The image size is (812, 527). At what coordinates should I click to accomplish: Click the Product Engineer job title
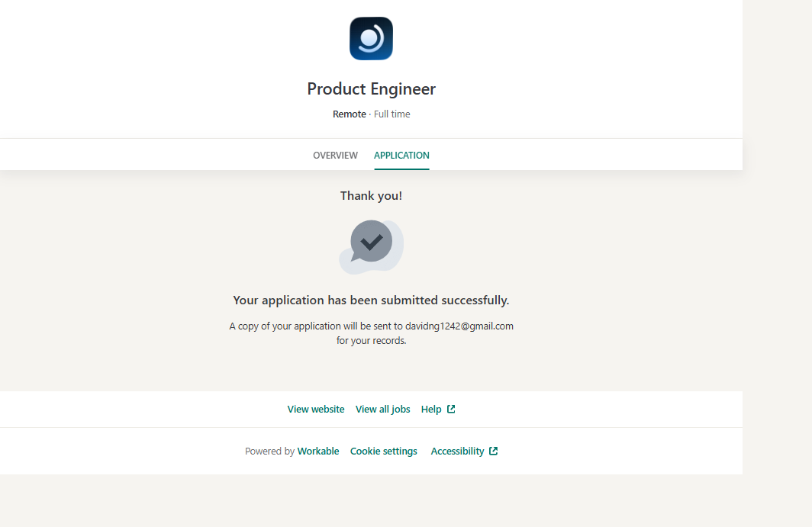tap(371, 89)
